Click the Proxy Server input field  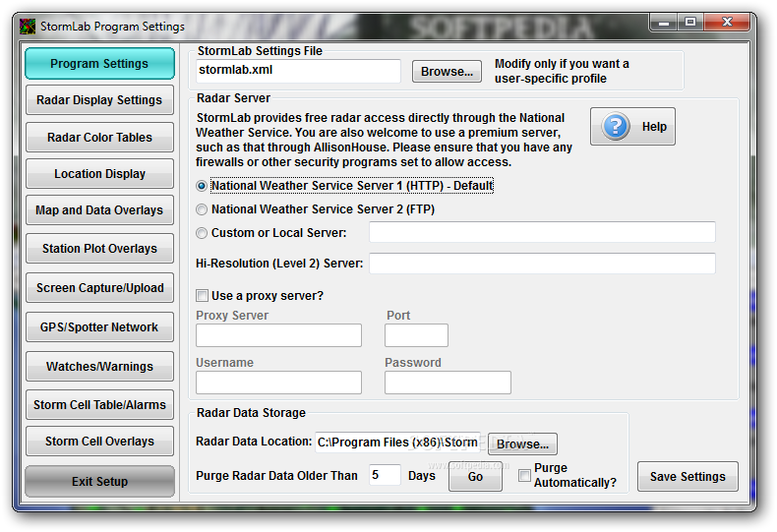(x=278, y=335)
